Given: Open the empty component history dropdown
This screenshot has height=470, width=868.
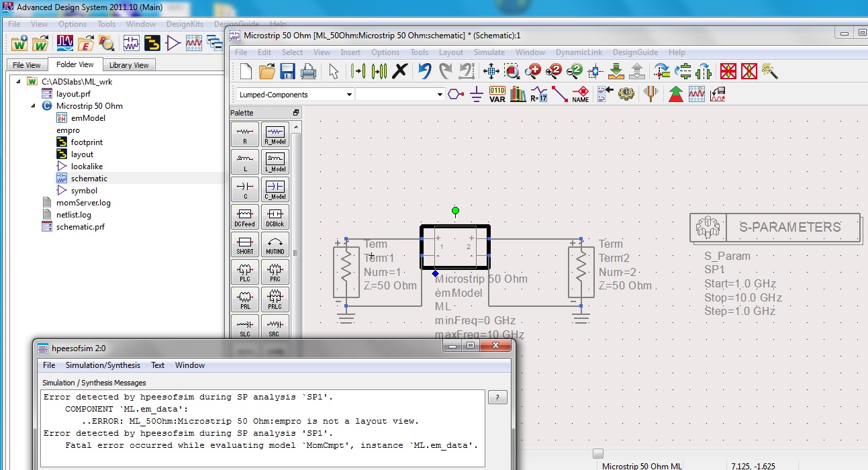Looking at the screenshot, I should (440, 95).
